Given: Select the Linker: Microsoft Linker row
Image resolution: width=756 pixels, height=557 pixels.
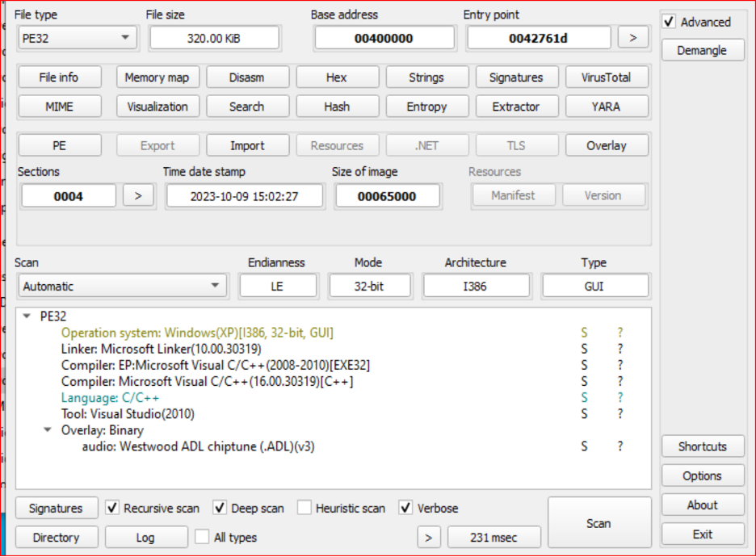Looking at the screenshot, I should tap(333, 349).
